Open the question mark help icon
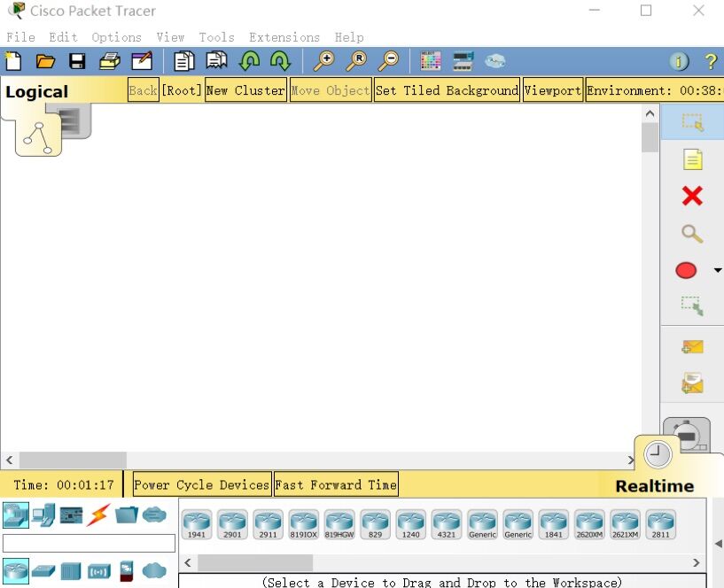This screenshot has width=724, height=588. click(x=711, y=61)
